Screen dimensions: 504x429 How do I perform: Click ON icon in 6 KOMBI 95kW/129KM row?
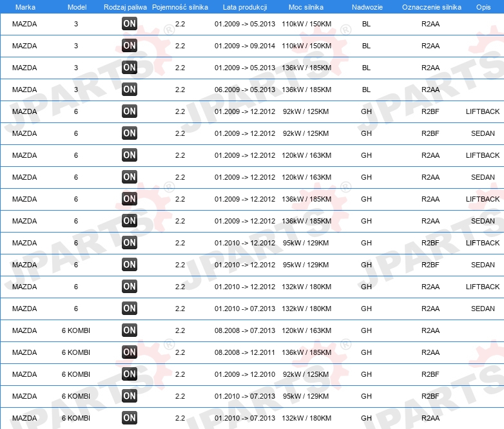point(130,396)
